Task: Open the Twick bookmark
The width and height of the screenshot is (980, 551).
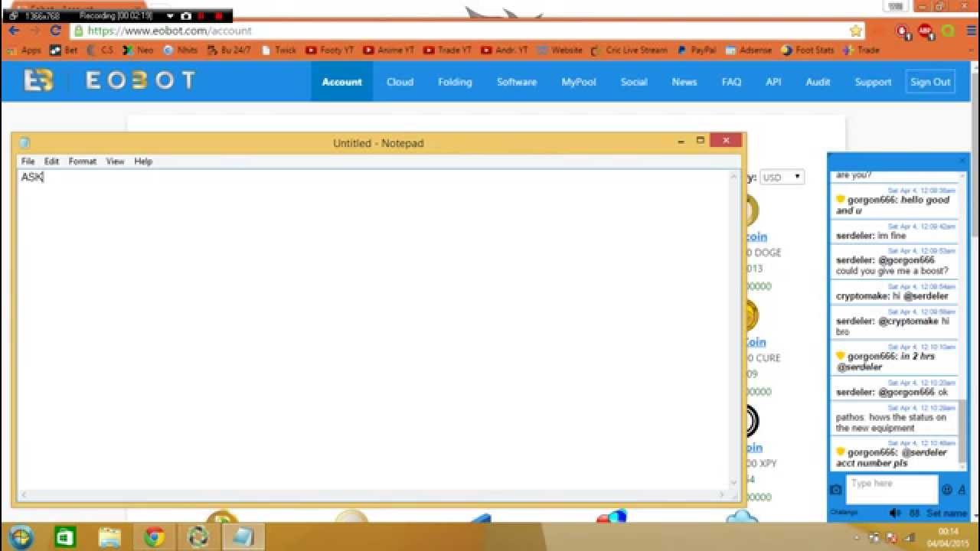Action: (279, 51)
